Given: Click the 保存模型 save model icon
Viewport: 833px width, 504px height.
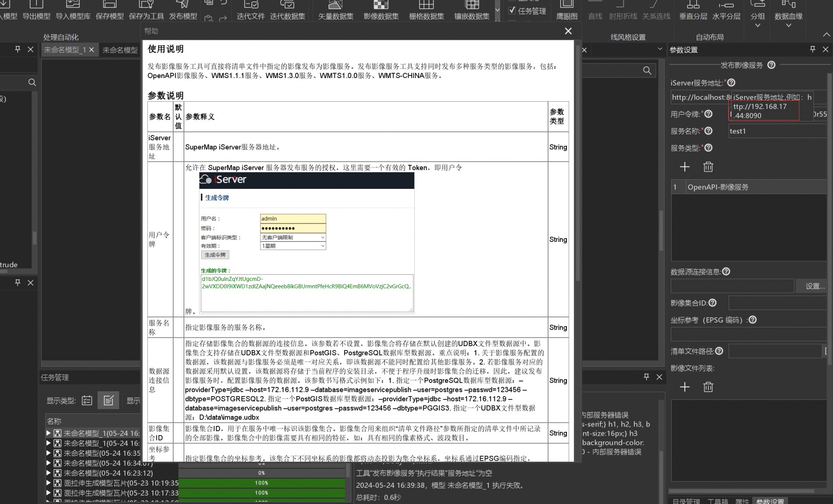Looking at the screenshot, I should [110, 10].
